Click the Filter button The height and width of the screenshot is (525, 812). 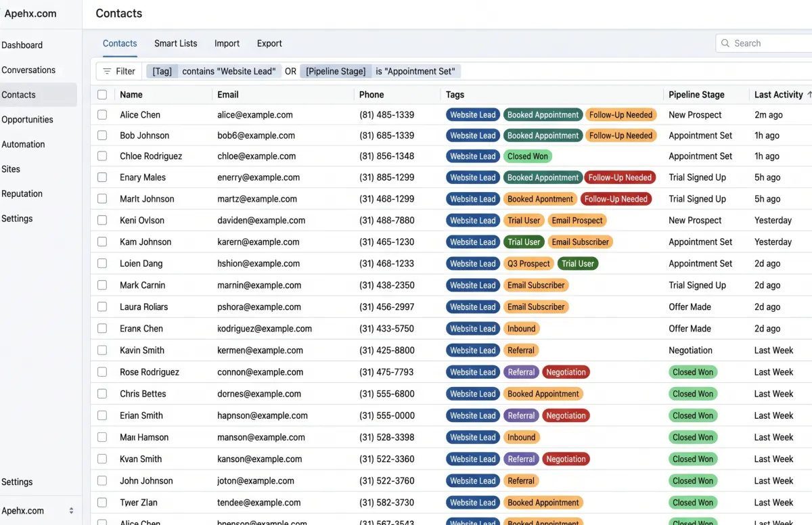pos(118,71)
